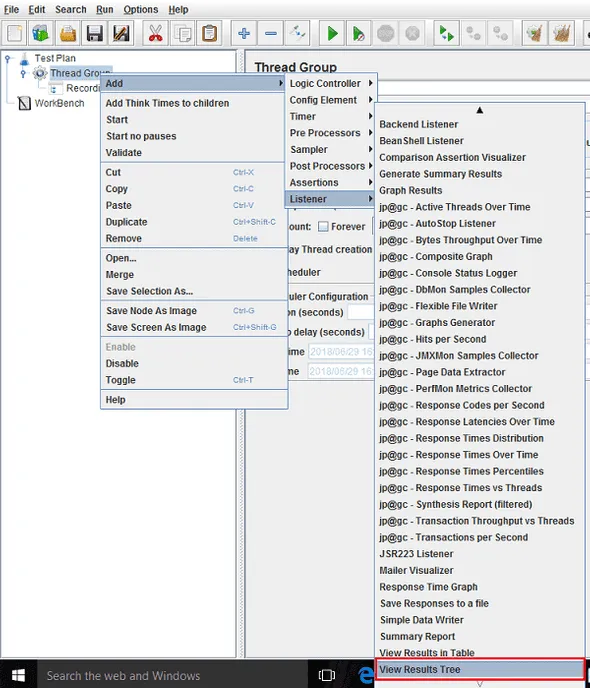Select Save Node As Image

tap(194, 311)
